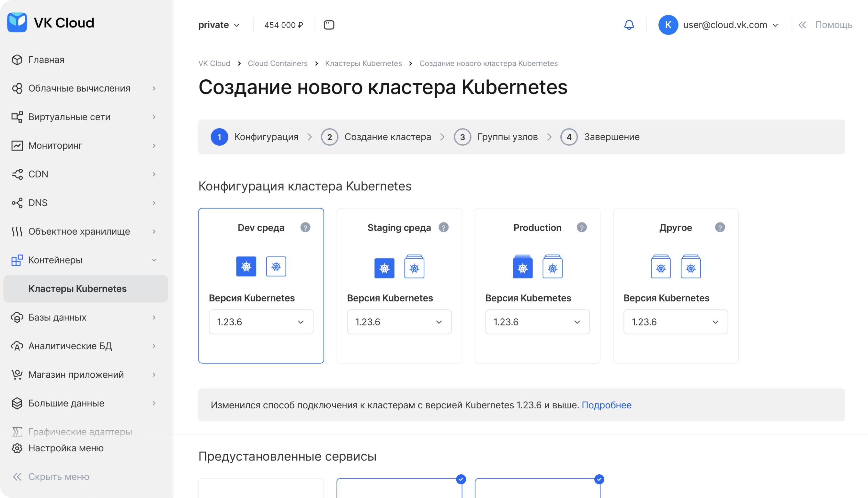Click the Подробнее link
This screenshot has width=868, height=498.
(x=607, y=405)
